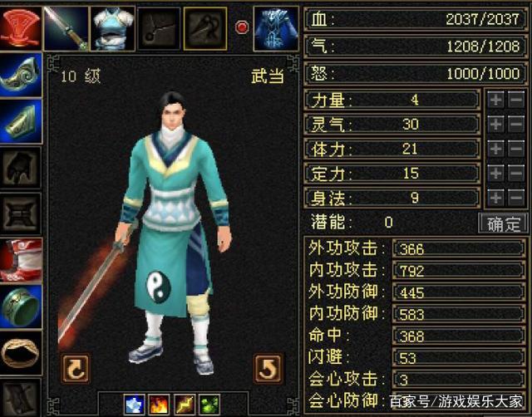
Task: Rotate character with the right arrow button
Action: [x=268, y=369]
